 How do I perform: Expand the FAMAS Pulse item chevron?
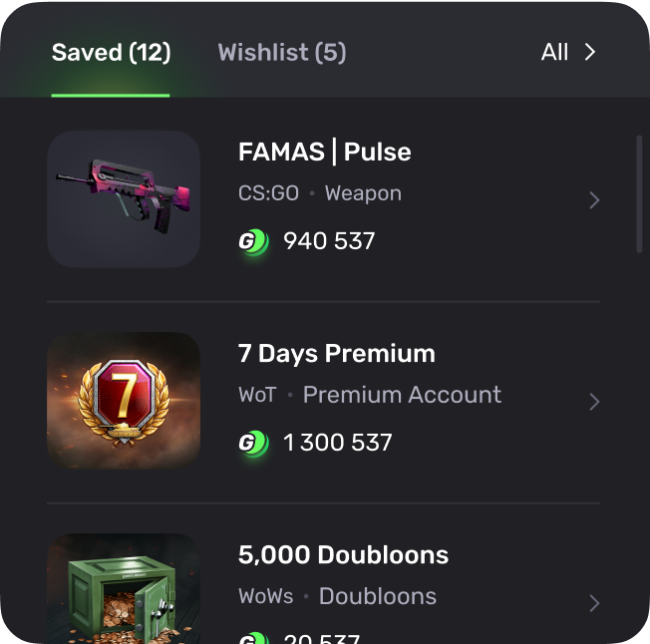click(594, 200)
